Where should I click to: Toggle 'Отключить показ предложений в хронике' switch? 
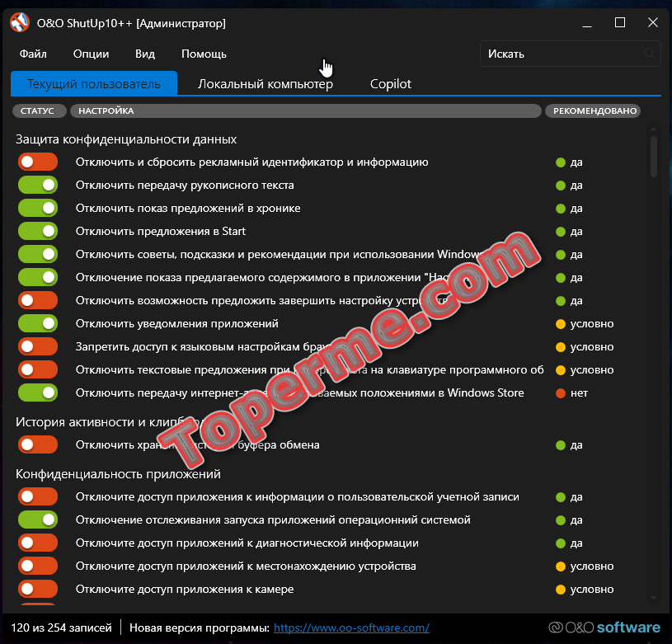click(x=38, y=209)
